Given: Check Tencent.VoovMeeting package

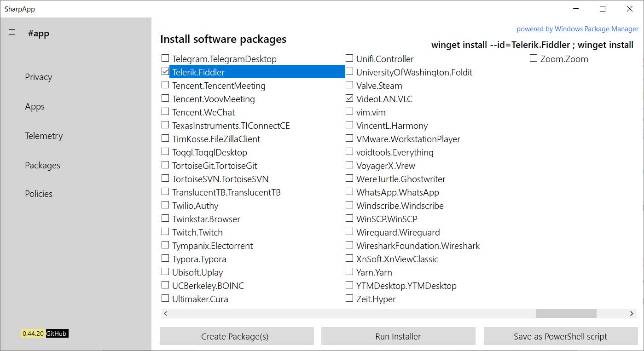Looking at the screenshot, I should (165, 98).
